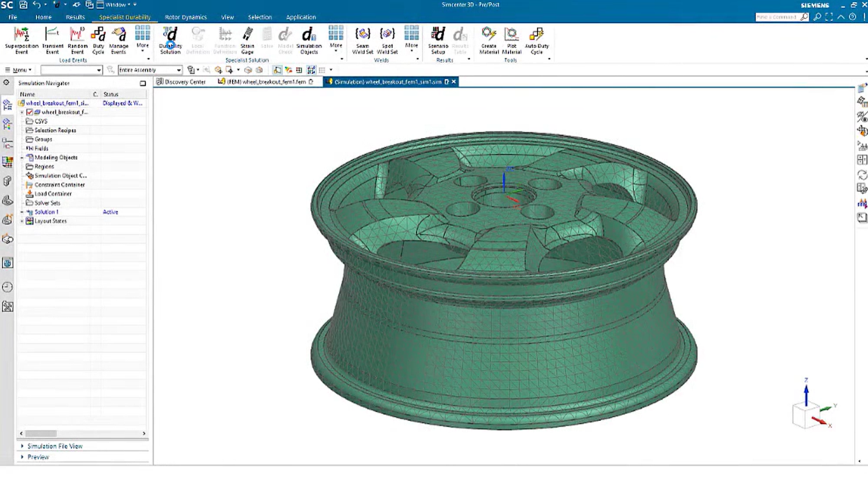
Task: Open Scenario Setup
Action: (438, 40)
